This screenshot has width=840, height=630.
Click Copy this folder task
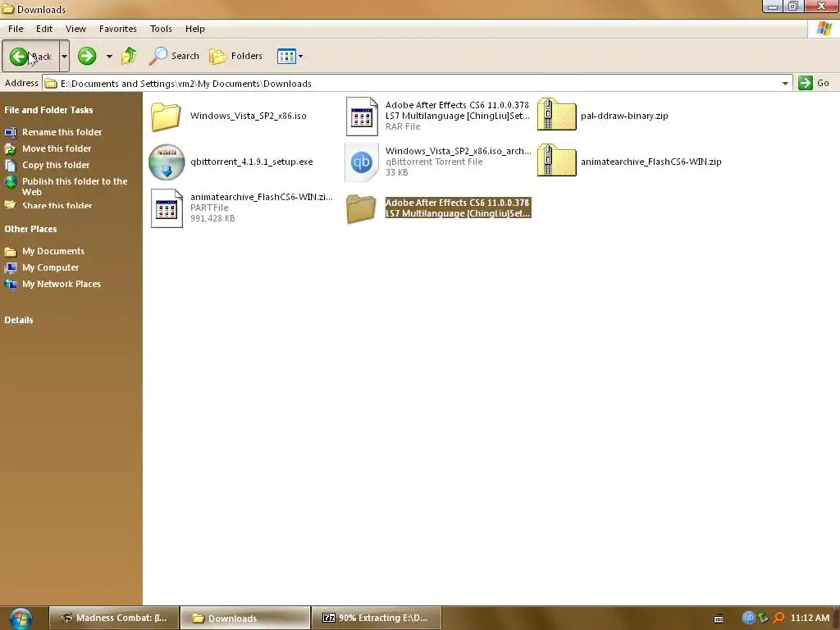[56, 165]
